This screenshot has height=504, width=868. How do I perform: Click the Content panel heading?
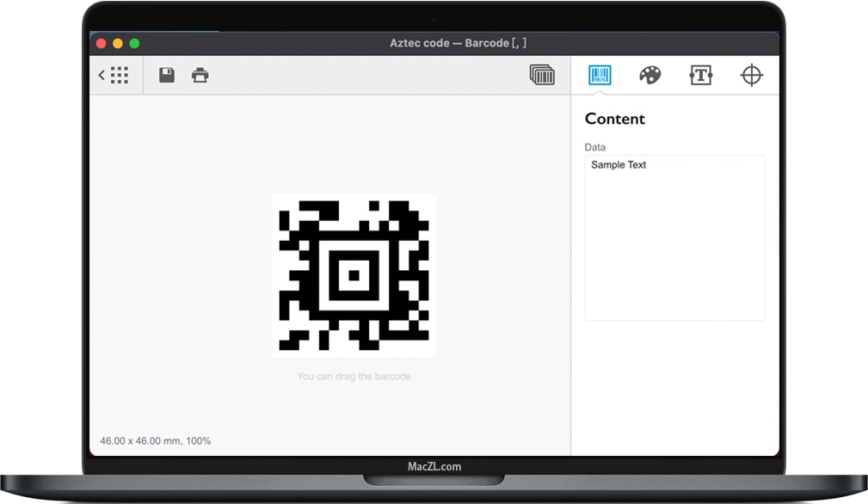coord(615,119)
